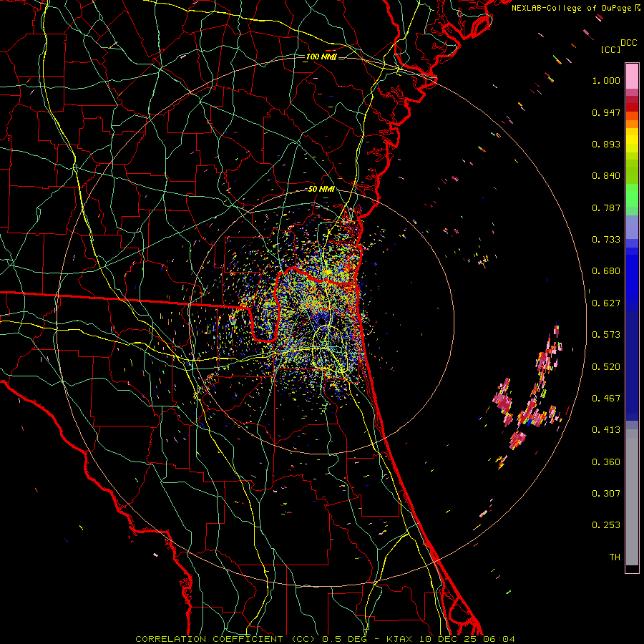Image resolution: width=644 pixels, height=644 pixels.
Task: Pick the orange color bar segment
Action: pos(632,124)
